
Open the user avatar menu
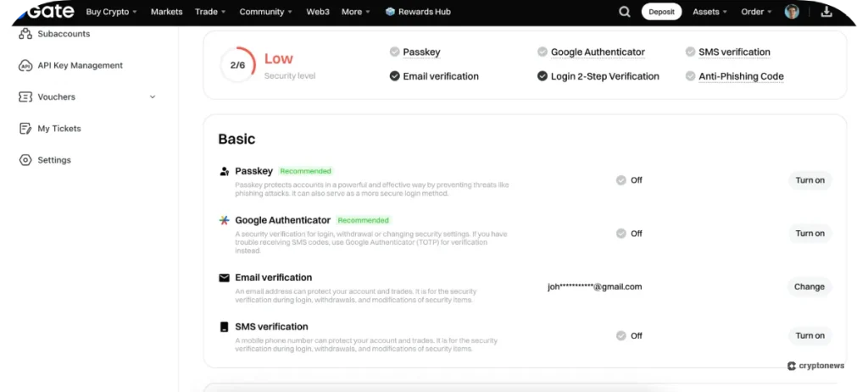pos(792,12)
